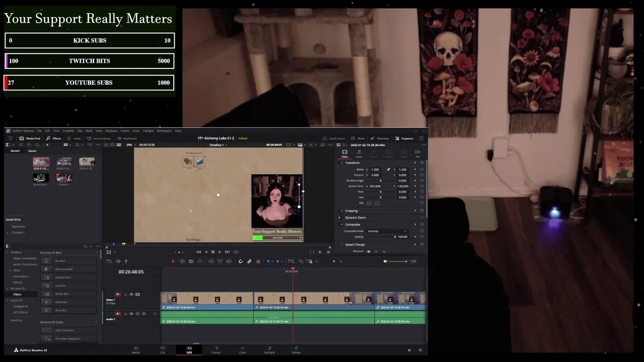Image resolution: width=644 pixels, height=362 pixels.
Task: Toggle the Composite section enable switch
Action: coord(342,225)
